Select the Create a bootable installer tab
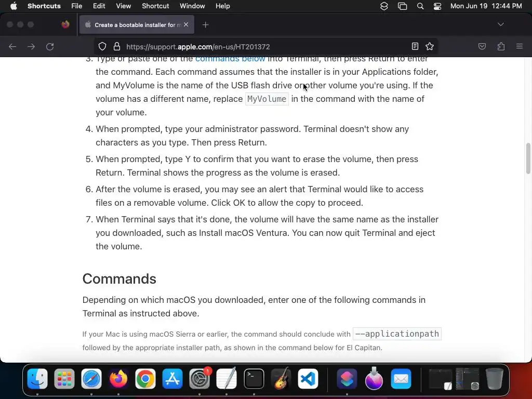Viewport: 532px width, 399px height. (x=137, y=24)
